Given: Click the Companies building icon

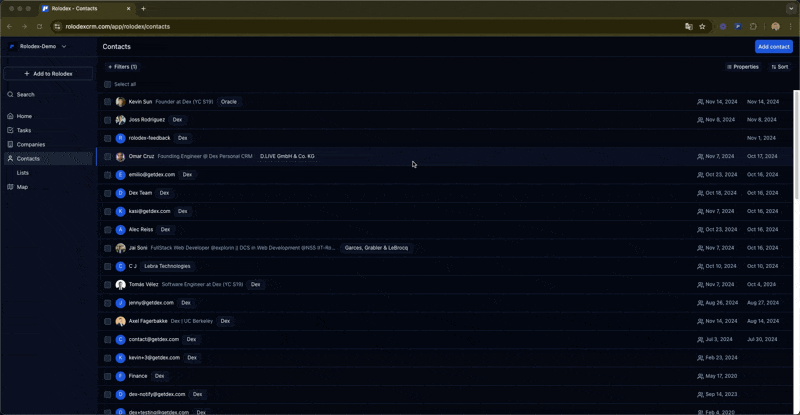Looking at the screenshot, I should (10, 144).
